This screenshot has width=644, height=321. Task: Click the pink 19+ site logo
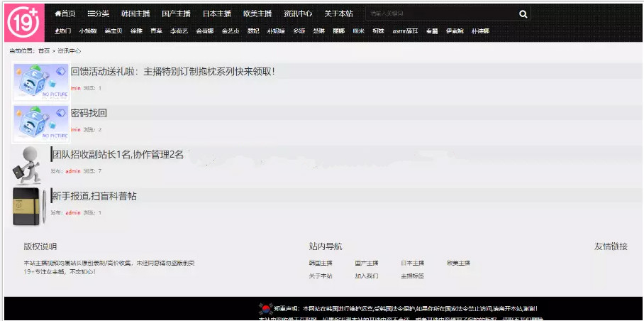point(23,21)
